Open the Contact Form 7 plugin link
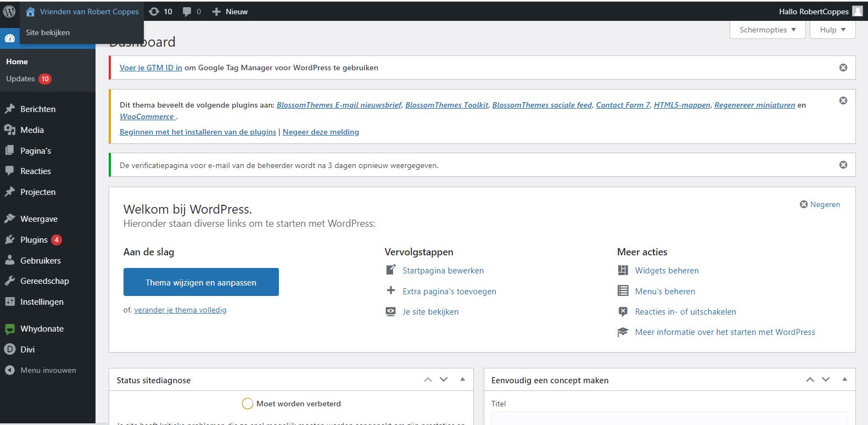 (623, 105)
